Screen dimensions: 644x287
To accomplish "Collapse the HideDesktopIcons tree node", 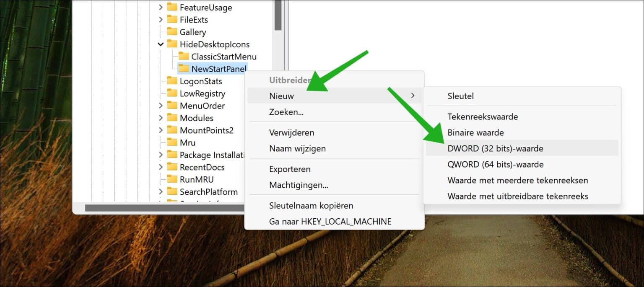I will click(161, 44).
